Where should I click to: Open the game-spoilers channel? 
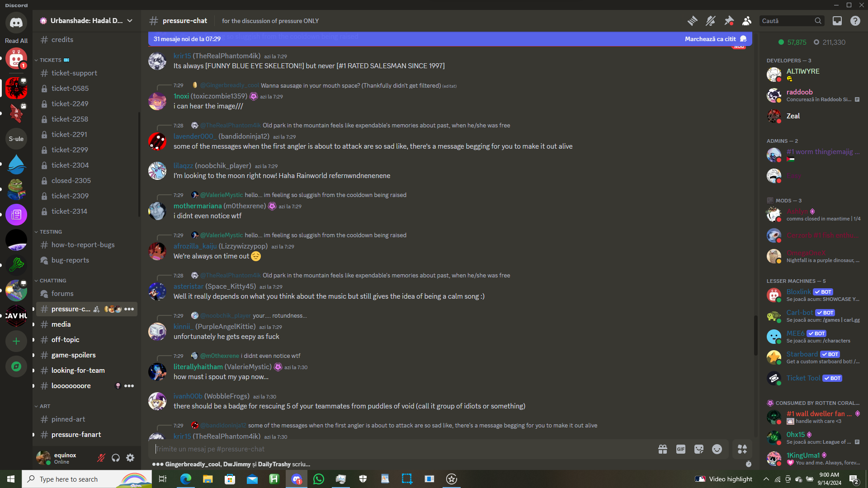coord(73,355)
